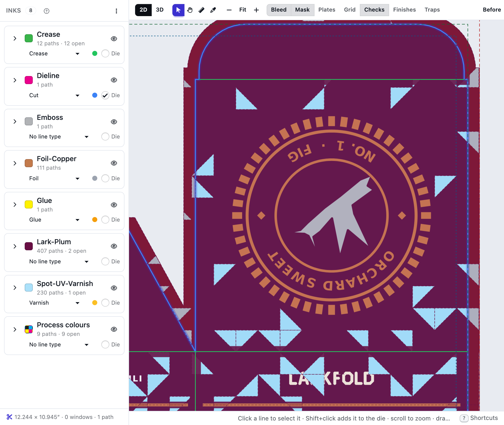Zoom in with the plus icon
504x425 pixels.
(256, 10)
